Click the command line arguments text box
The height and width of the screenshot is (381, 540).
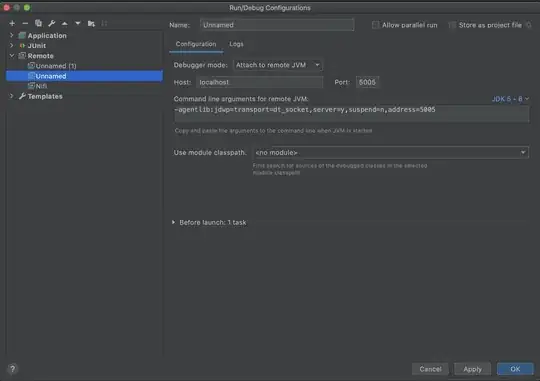(352, 113)
